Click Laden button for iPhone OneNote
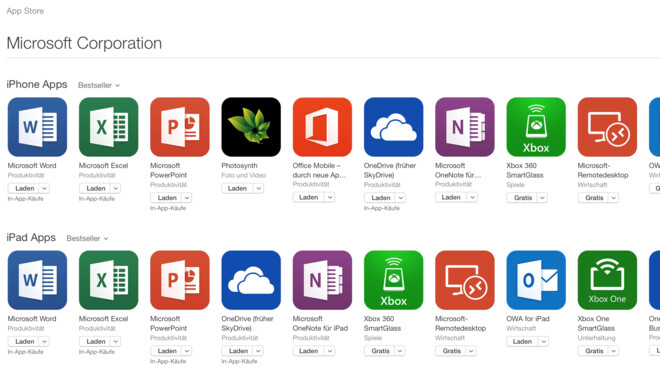660x390 pixels. click(x=451, y=197)
